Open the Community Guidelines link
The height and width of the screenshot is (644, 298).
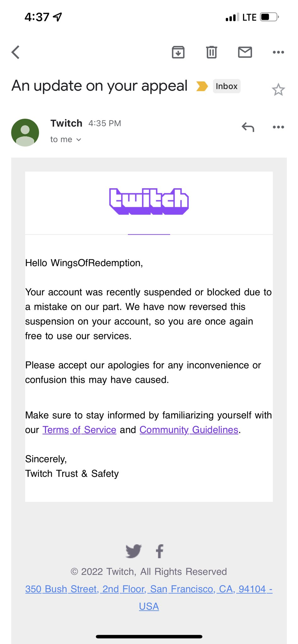click(189, 430)
